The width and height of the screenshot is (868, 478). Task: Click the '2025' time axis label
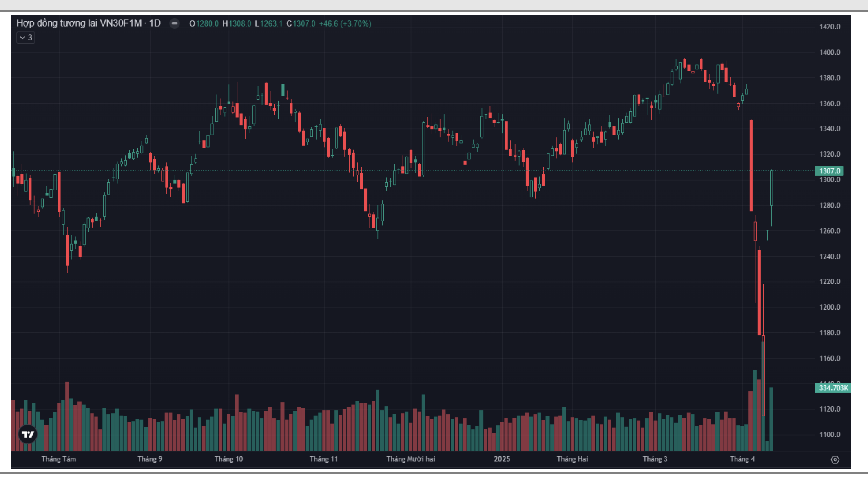tap(502, 459)
